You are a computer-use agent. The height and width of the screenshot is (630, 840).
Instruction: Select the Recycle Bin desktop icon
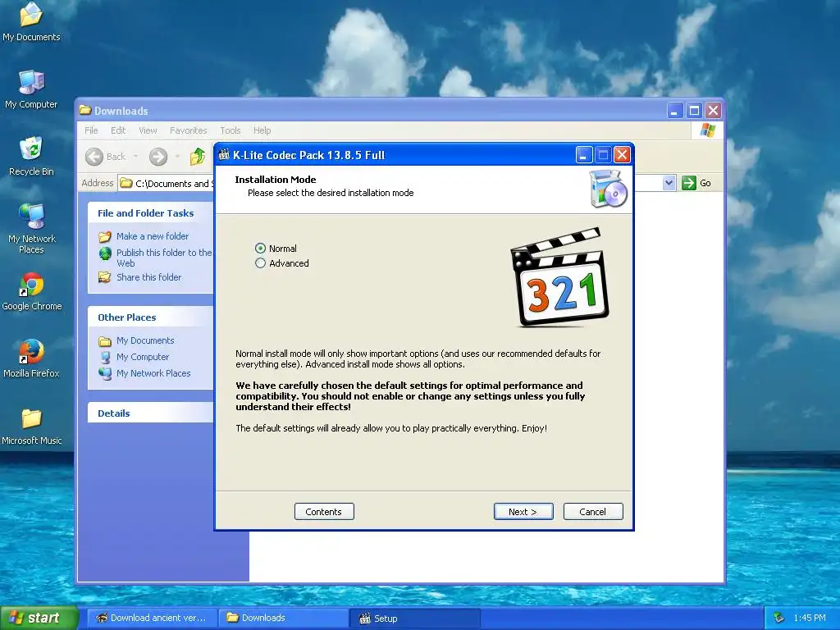tap(31, 157)
